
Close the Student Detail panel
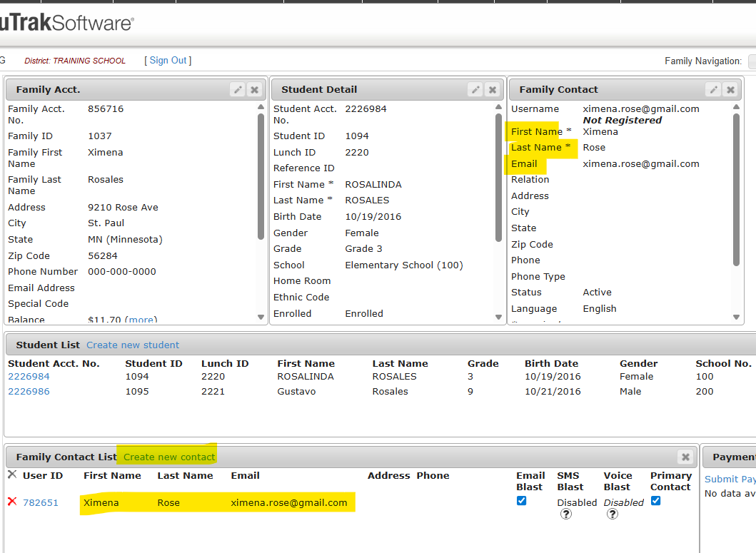492,89
